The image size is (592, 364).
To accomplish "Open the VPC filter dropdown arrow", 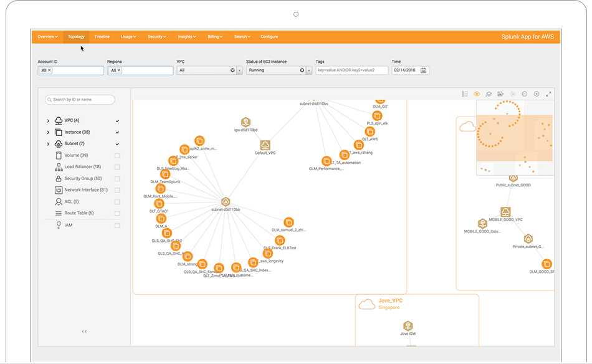I will click(239, 70).
